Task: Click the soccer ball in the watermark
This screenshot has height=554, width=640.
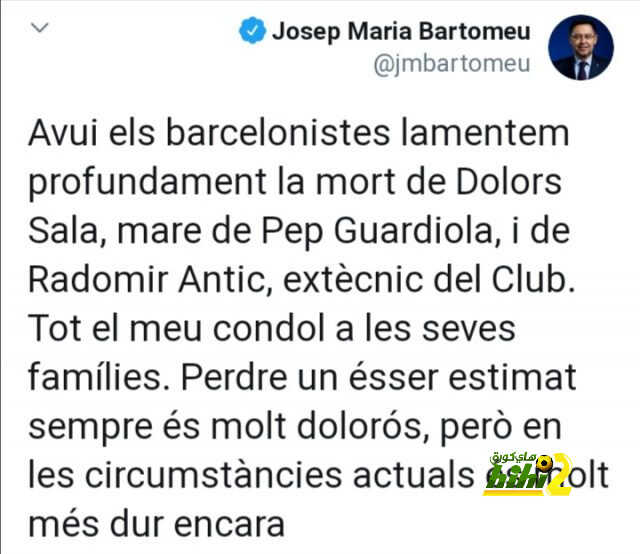Action: [x=544, y=463]
